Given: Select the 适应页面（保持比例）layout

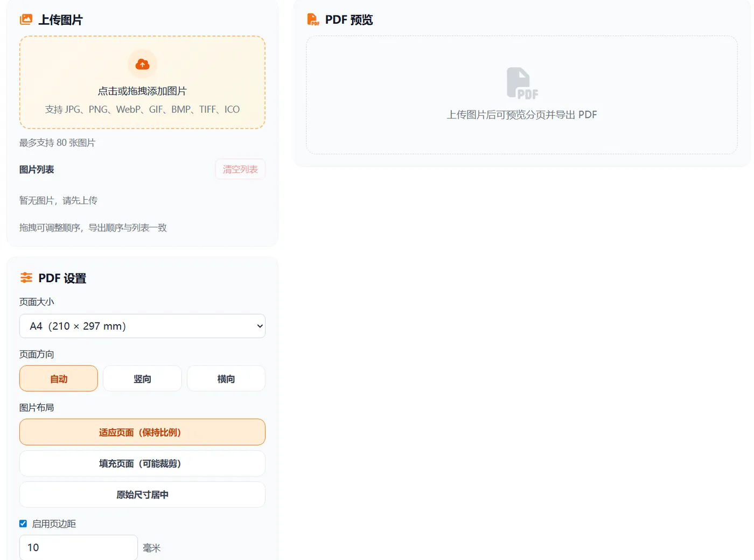Looking at the screenshot, I should pyautogui.click(x=142, y=432).
